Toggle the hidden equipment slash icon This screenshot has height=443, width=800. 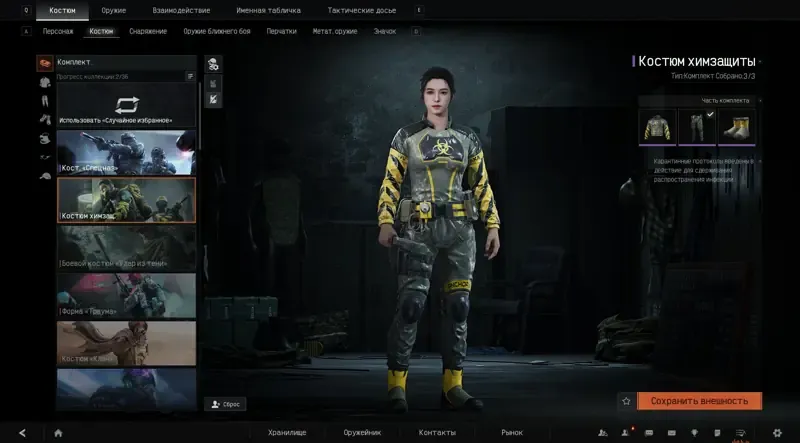[x=213, y=100]
